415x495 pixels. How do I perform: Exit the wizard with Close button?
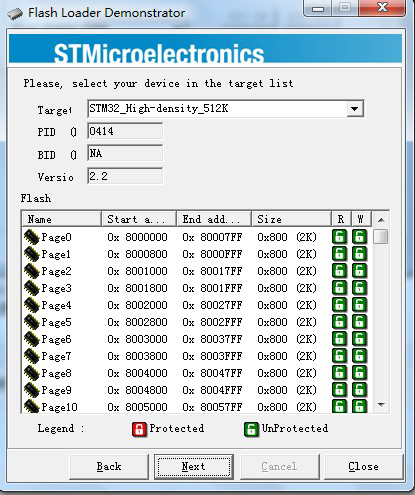click(x=363, y=467)
